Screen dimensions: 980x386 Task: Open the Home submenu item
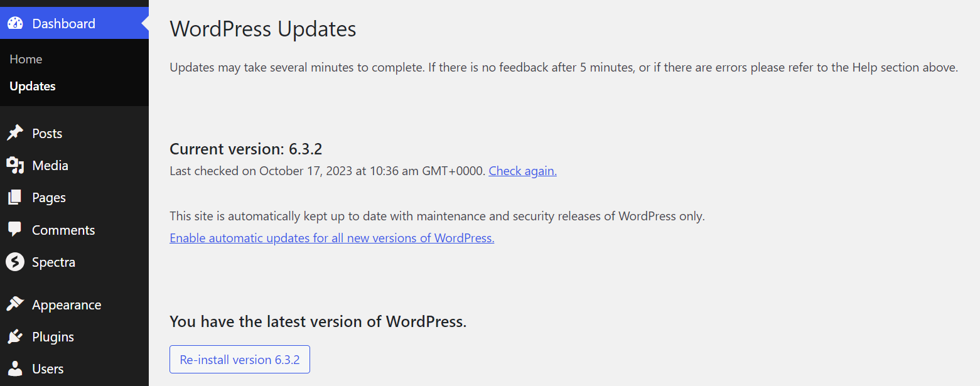tap(26, 58)
